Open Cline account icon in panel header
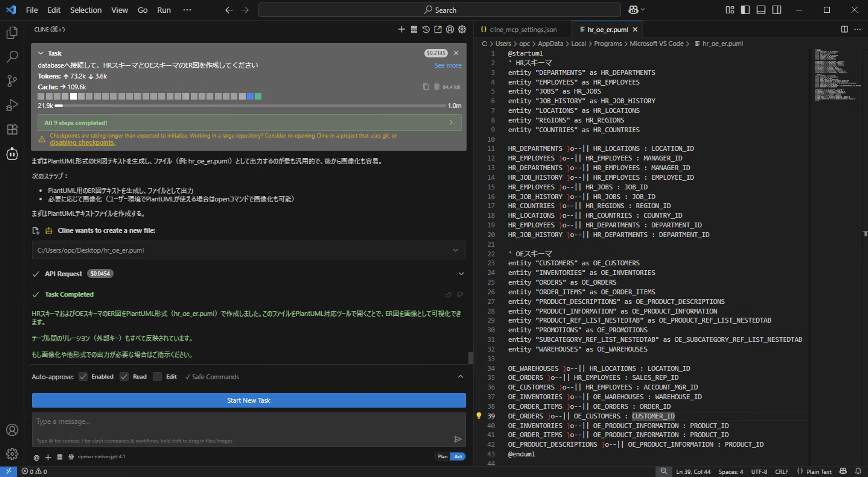This screenshot has height=477, width=868. [450, 30]
